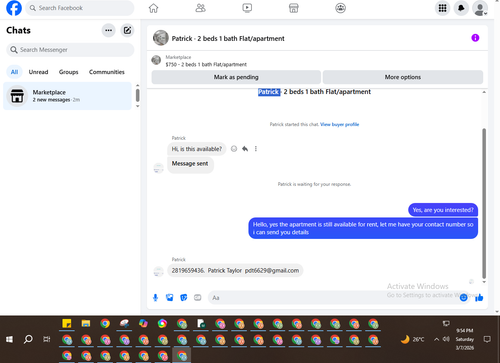Click the More options button
This screenshot has height=363, width=500.
click(x=403, y=77)
